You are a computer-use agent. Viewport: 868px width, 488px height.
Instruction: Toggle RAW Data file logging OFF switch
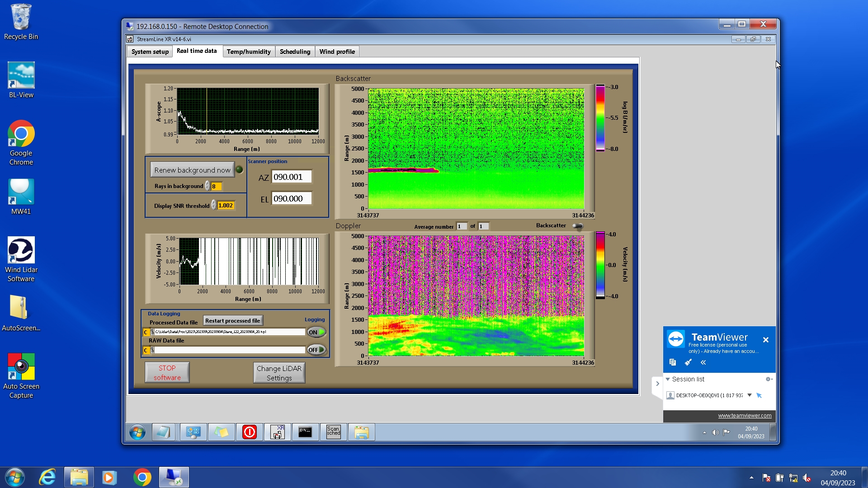point(316,350)
